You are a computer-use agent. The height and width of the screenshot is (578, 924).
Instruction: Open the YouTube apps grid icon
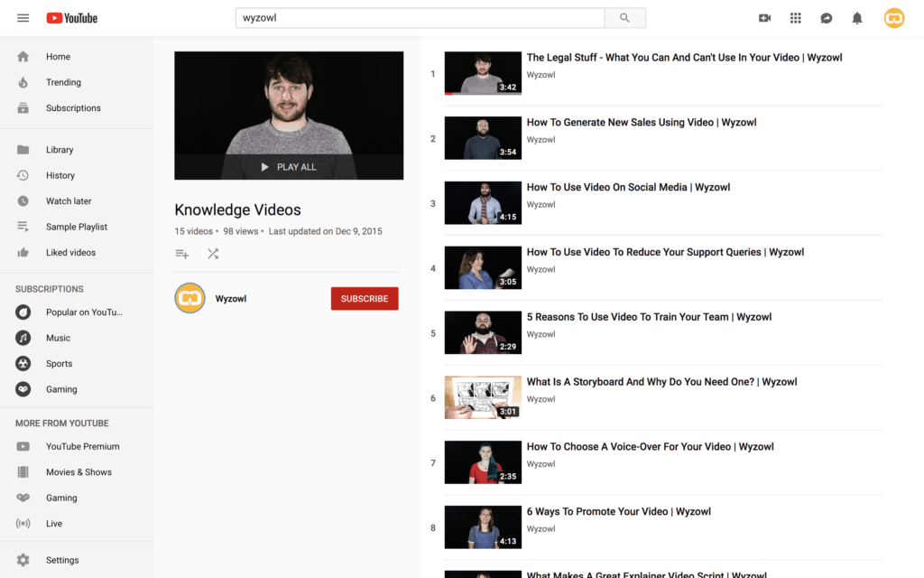796,18
